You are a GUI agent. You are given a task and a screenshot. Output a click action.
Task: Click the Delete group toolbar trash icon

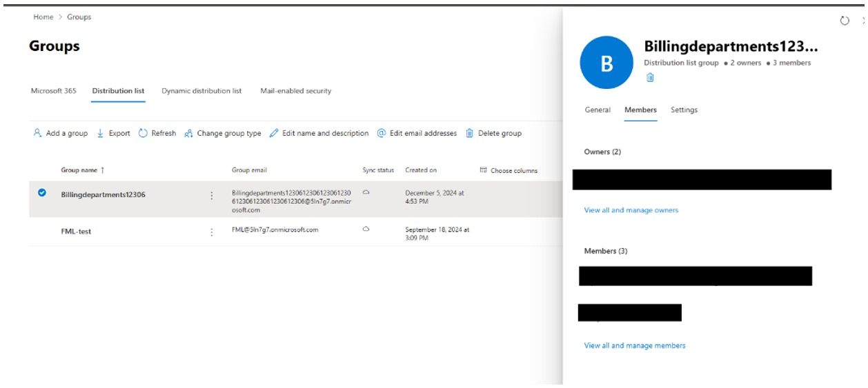point(470,134)
